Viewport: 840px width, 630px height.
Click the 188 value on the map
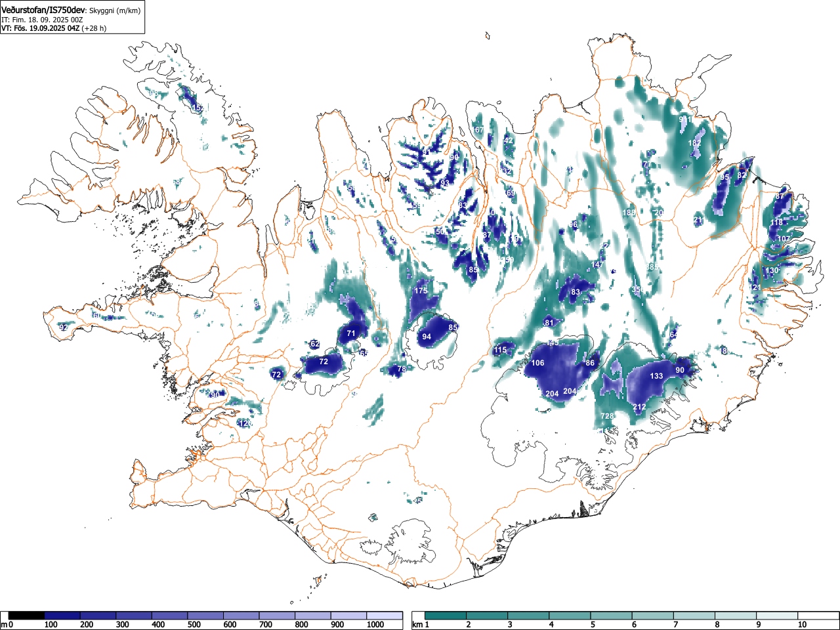(x=629, y=213)
